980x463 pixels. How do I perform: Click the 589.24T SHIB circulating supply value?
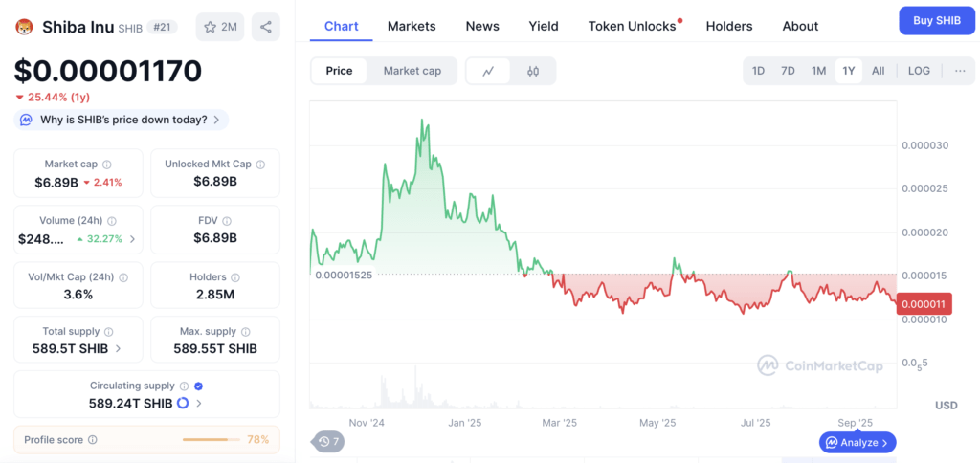click(x=130, y=404)
